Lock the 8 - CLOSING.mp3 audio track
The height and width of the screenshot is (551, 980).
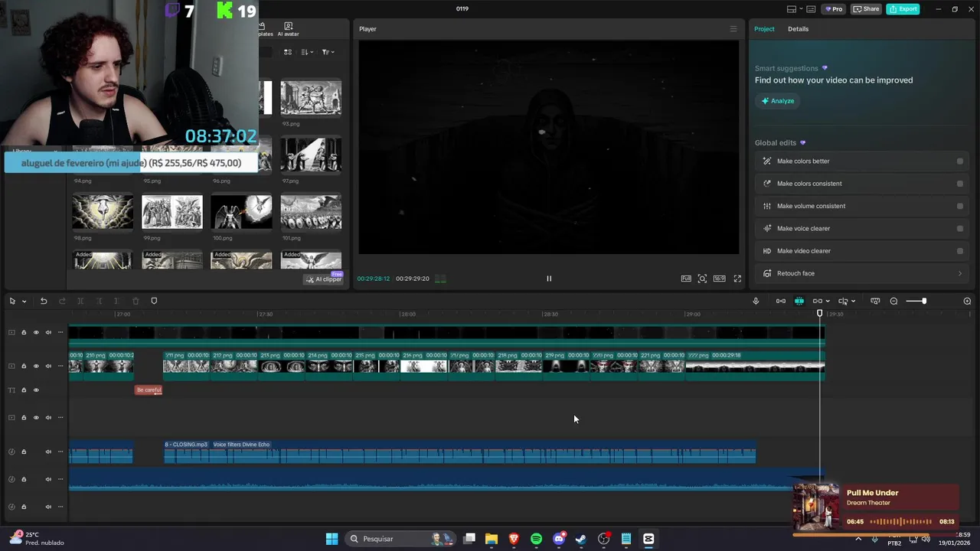[x=24, y=452]
